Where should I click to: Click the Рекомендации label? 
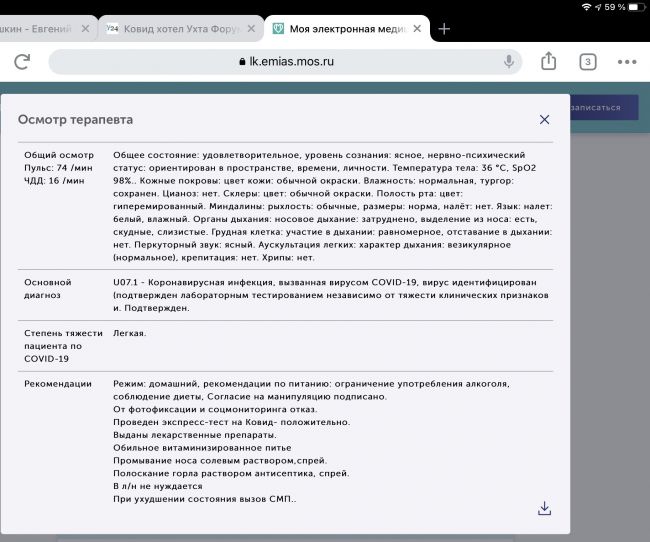click(x=58, y=384)
